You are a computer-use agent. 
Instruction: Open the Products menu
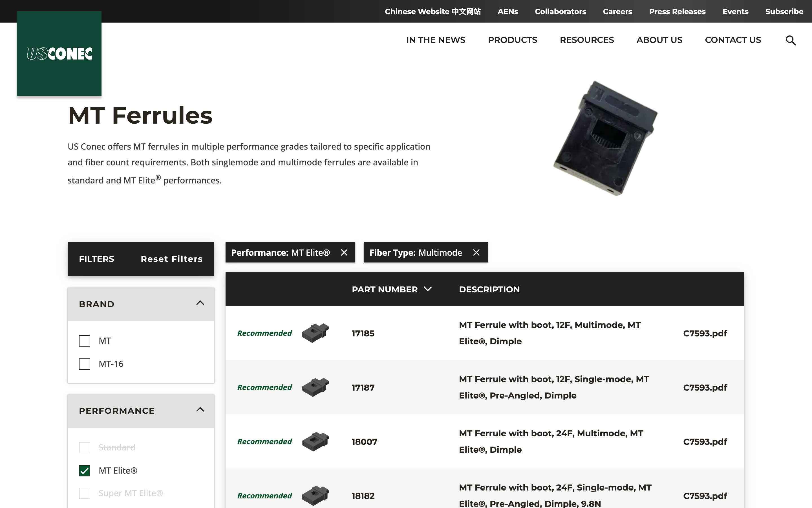tap(512, 40)
